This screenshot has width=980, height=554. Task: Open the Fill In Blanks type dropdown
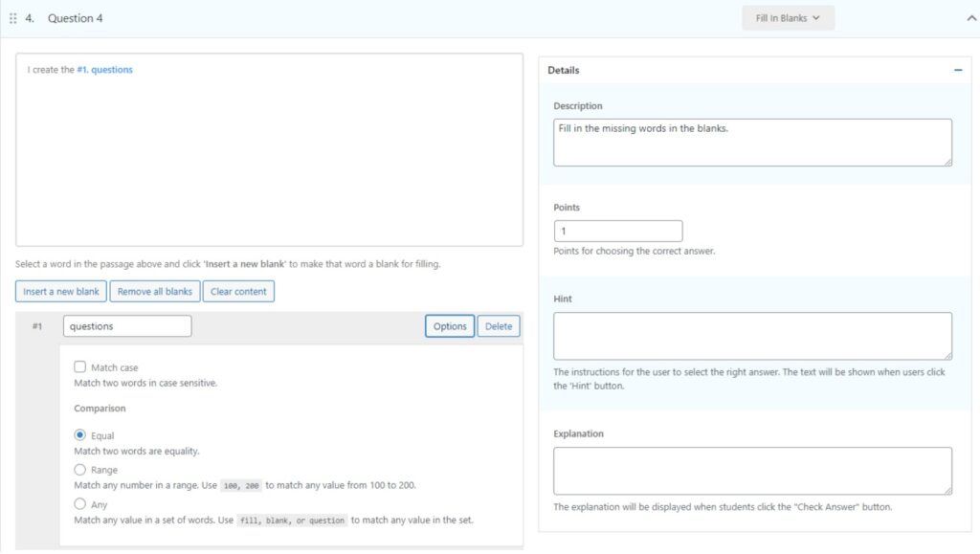[788, 18]
